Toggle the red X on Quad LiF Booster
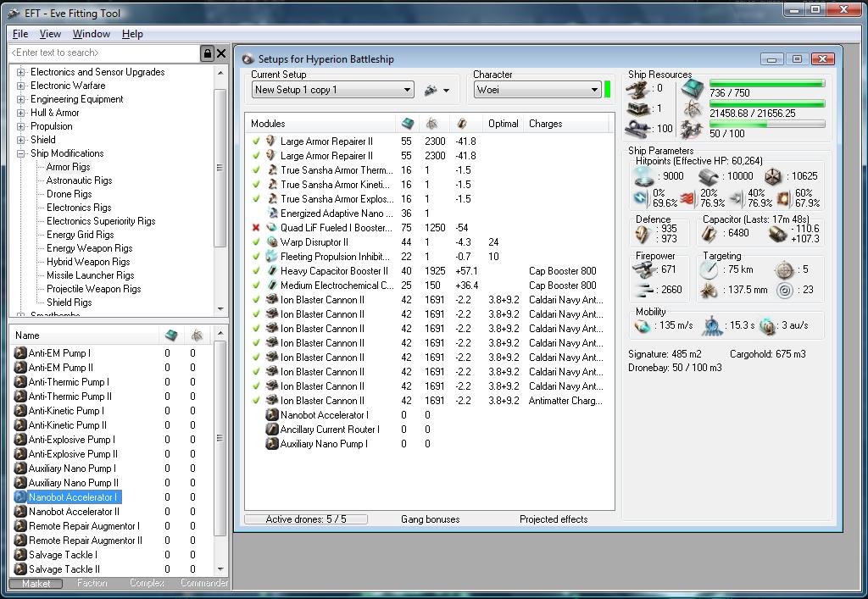The image size is (868, 599). [256, 228]
